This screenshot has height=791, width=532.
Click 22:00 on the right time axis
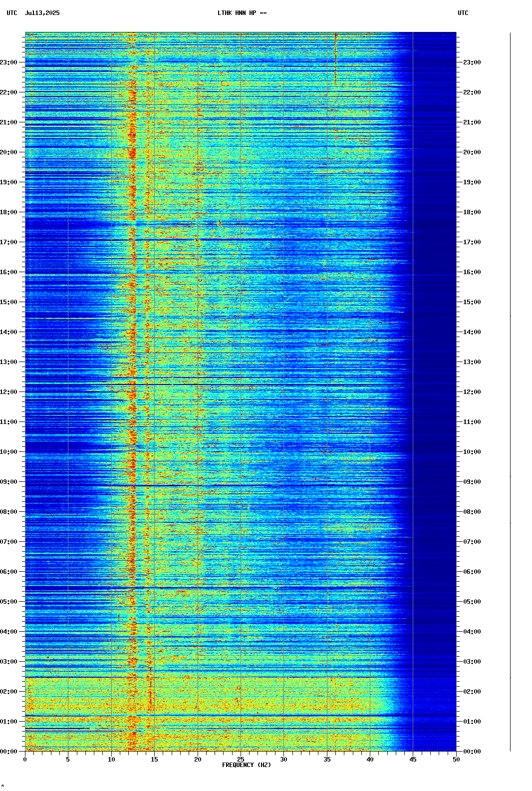[x=472, y=92]
